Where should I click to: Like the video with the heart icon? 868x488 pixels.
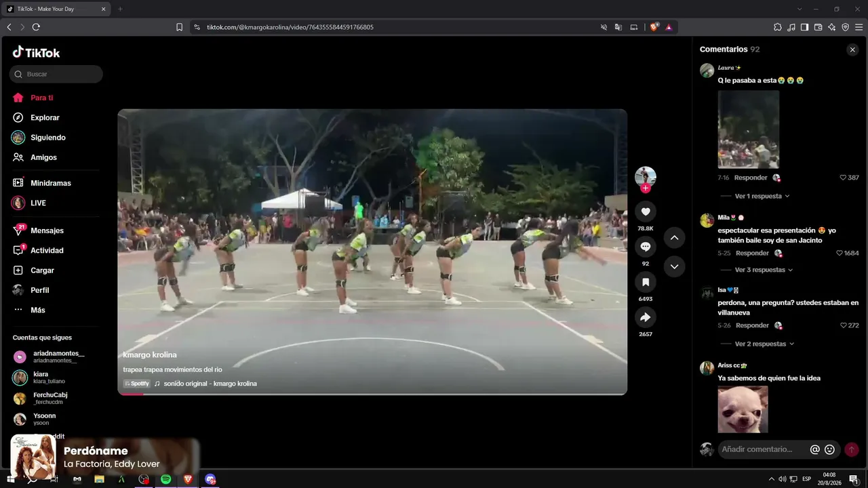645,211
